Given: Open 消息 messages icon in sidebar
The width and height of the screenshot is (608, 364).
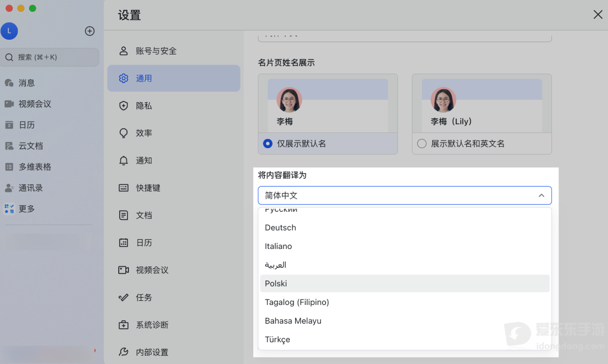Looking at the screenshot, I should (x=9, y=83).
